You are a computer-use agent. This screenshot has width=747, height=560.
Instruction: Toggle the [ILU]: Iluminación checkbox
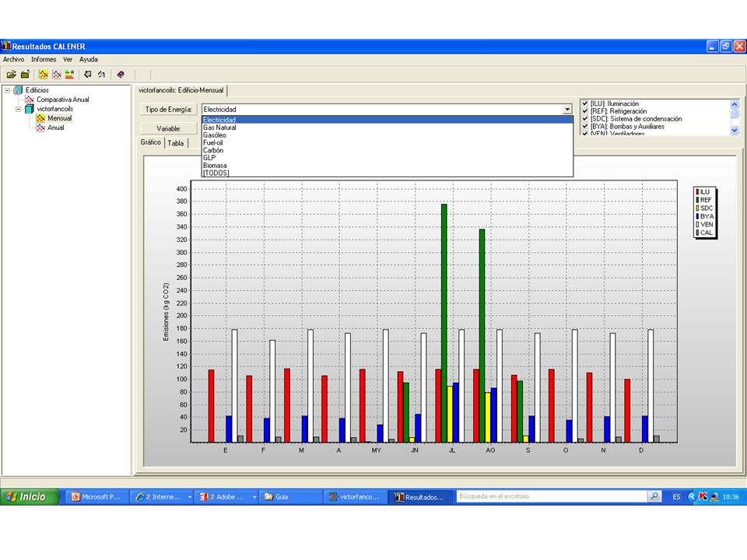(x=585, y=103)
